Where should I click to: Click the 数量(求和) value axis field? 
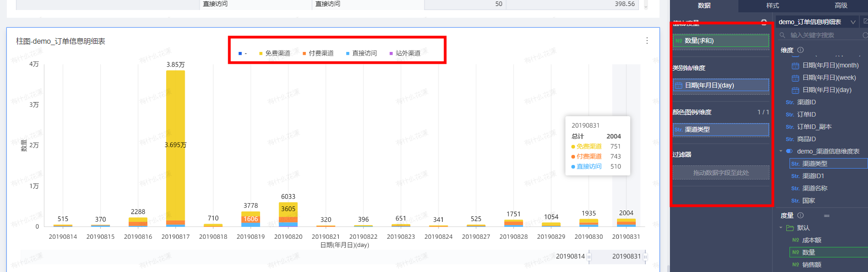[x=721, y=41]
